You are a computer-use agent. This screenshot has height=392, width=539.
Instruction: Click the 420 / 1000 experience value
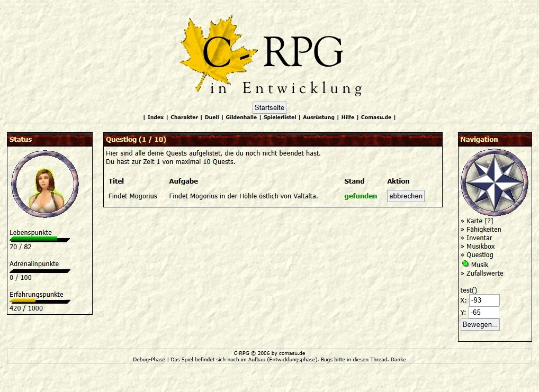(x=26, y=308)
